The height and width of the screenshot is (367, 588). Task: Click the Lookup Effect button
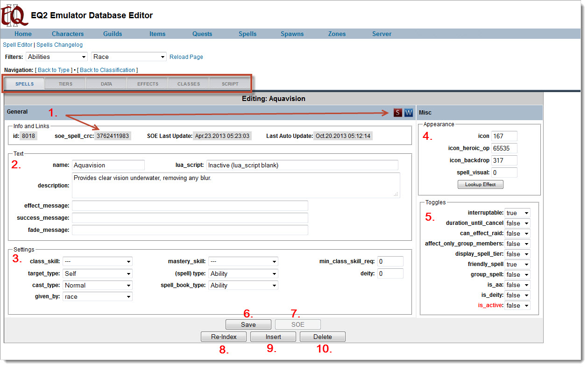480,185
